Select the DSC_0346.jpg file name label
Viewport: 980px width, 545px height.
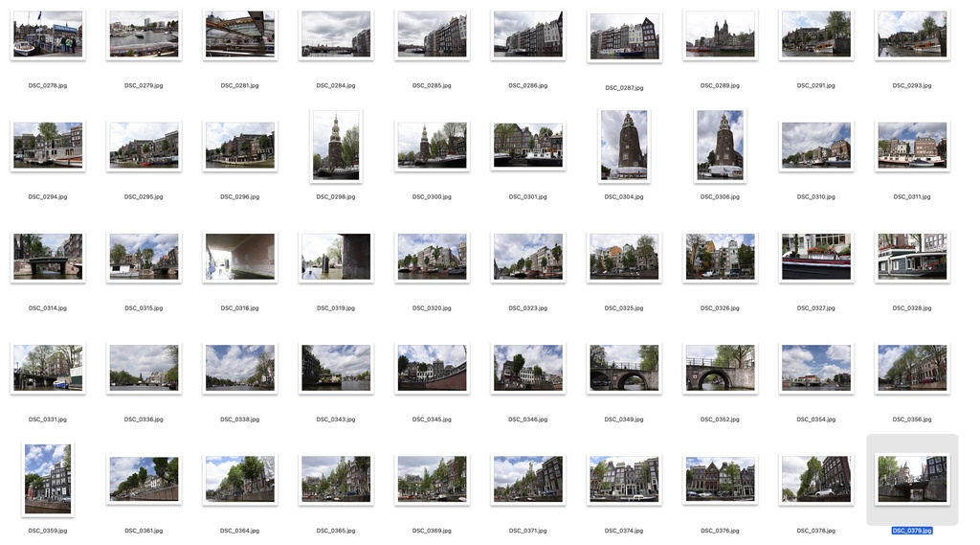point(528,420)
